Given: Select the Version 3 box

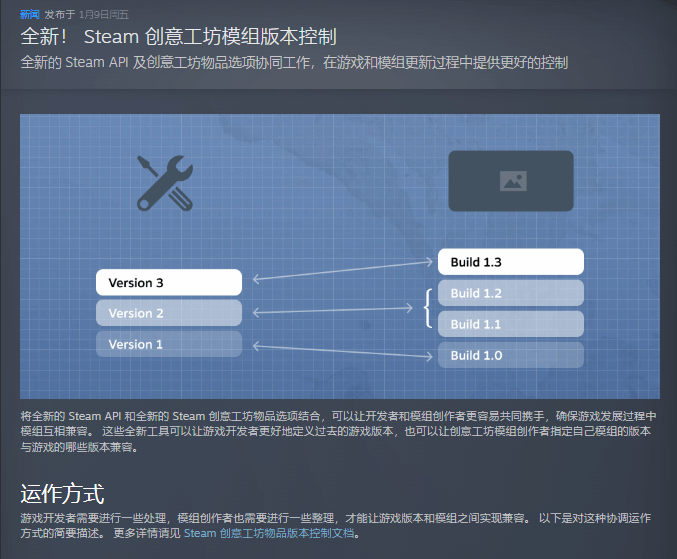Looking at the screenshot, I should coord(168,283).
